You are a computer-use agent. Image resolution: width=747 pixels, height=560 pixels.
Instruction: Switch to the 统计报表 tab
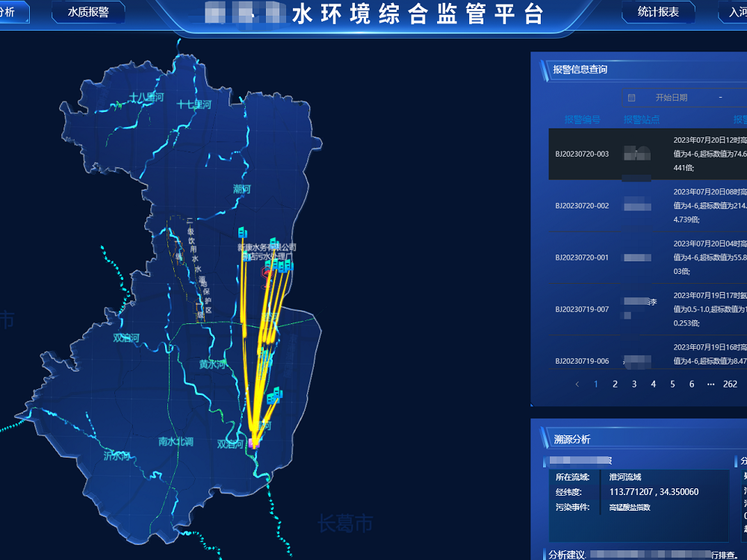coord(658,12)
